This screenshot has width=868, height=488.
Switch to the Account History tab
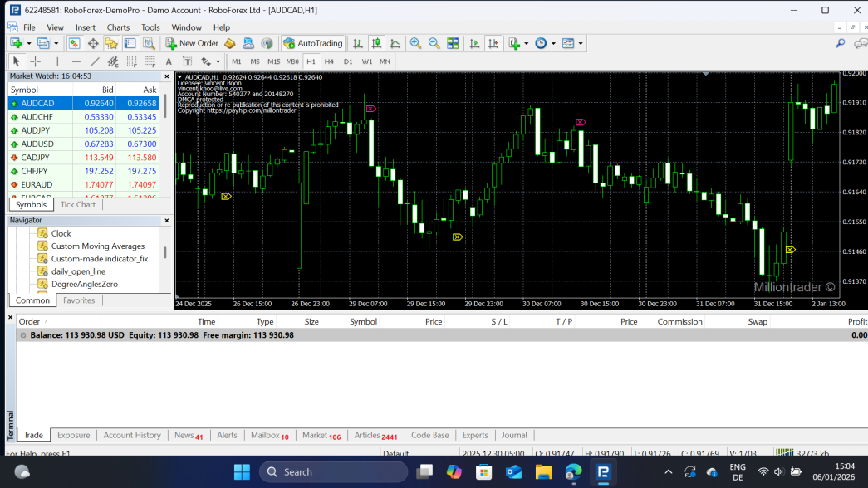click(x=132, y=435)
